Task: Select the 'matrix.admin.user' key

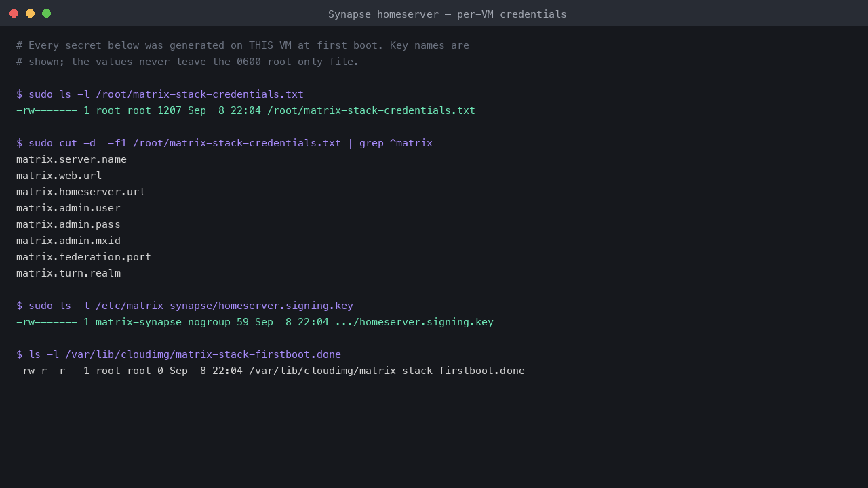Action: (68, 208)
